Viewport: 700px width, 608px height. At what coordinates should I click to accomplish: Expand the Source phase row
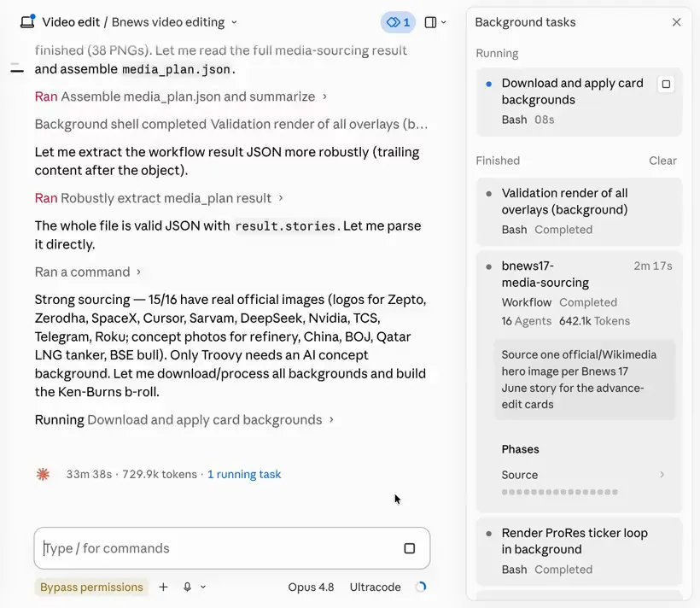[x=582, y=475]
